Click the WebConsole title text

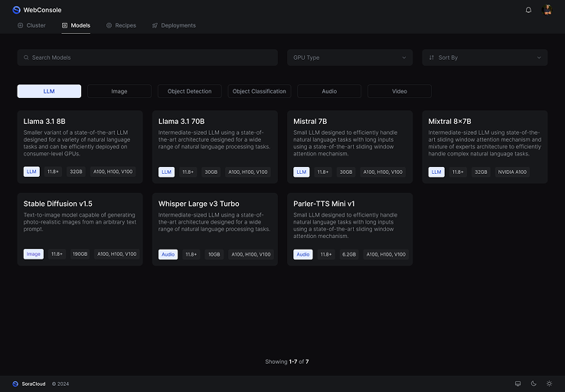(42, 10)
